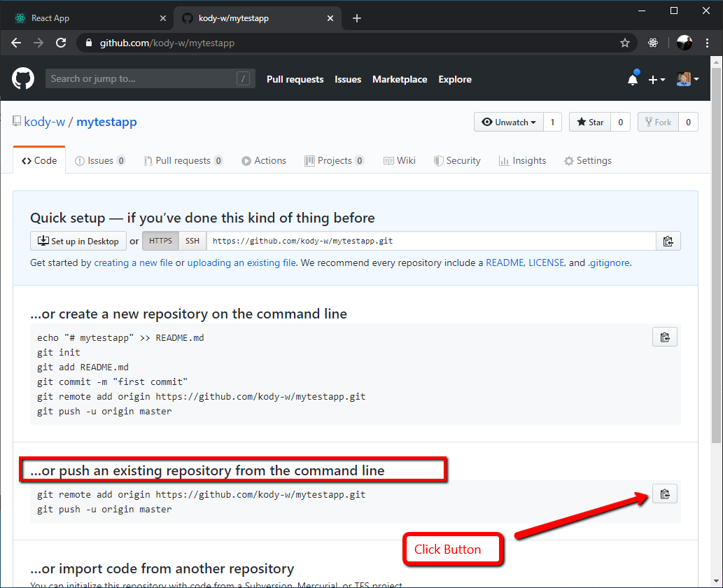Click the address bar URL
This screenshot has width=723, height=588.
pyautogui.click(x=167, y=43)
